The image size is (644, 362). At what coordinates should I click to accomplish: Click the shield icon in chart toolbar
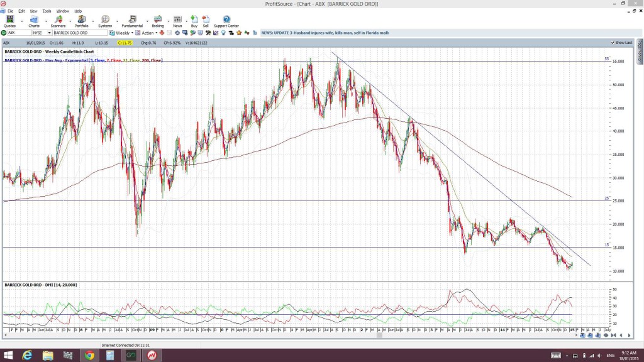coord(201,33)
